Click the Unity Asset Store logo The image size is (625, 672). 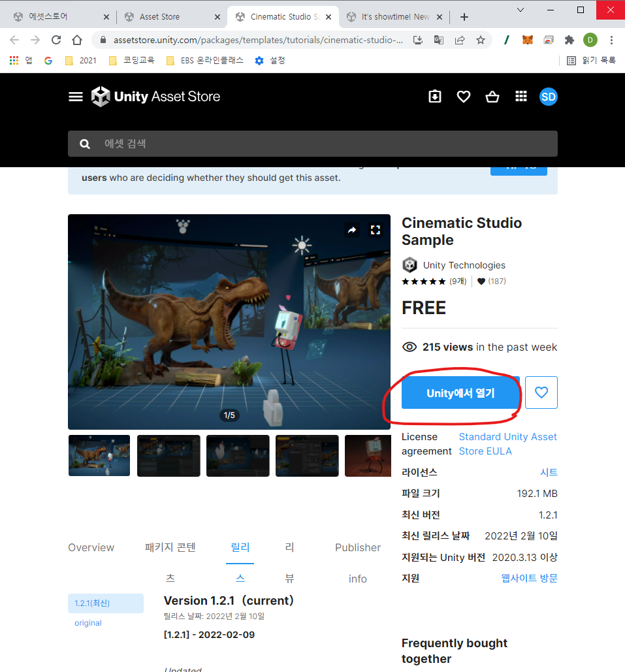click(x=155, y=97)
